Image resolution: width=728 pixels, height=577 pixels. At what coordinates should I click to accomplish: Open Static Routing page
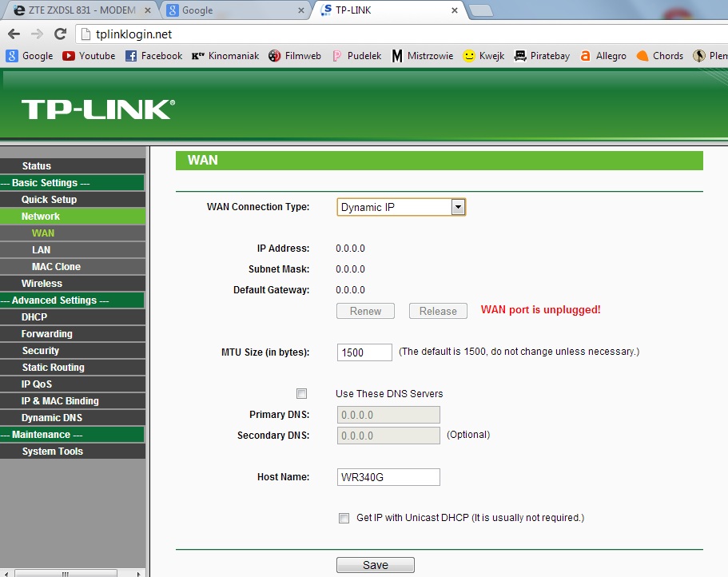click(73, 367)
